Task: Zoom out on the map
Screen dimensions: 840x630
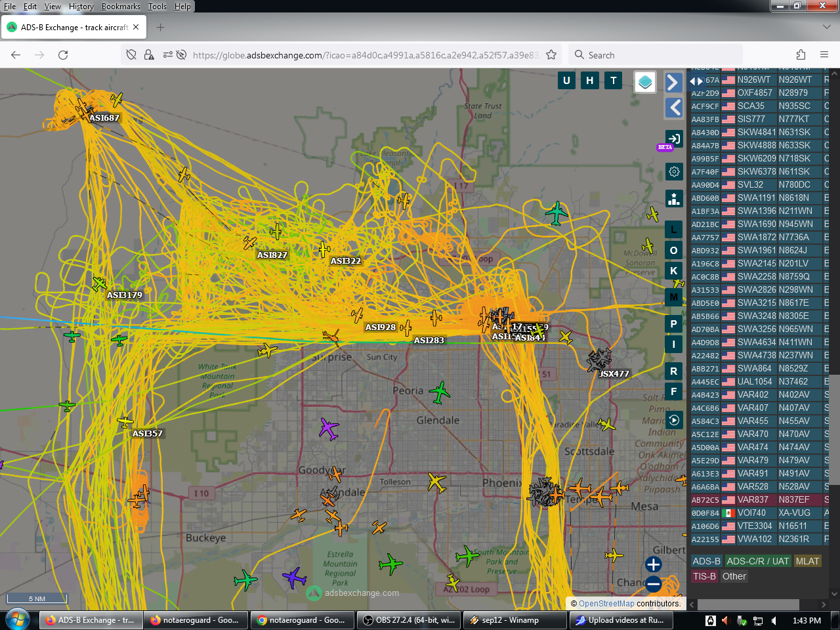Action: click(x=654, y=583)
